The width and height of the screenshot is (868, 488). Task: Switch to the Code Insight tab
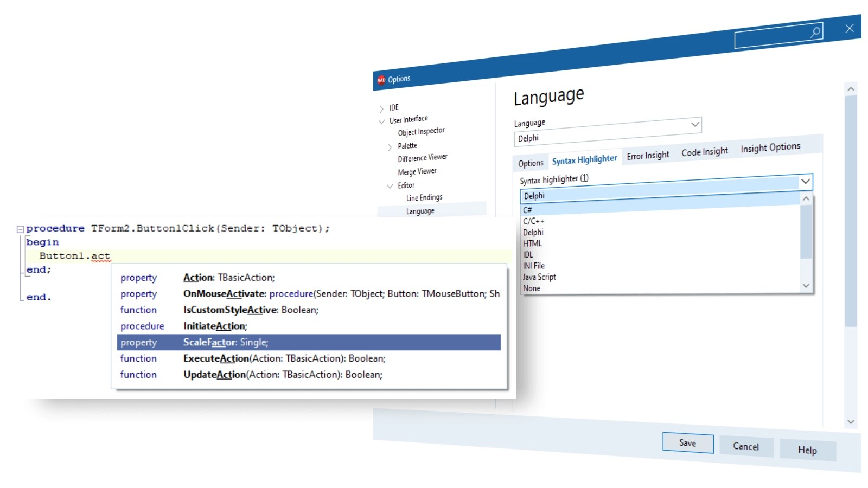tap(705, 152)
